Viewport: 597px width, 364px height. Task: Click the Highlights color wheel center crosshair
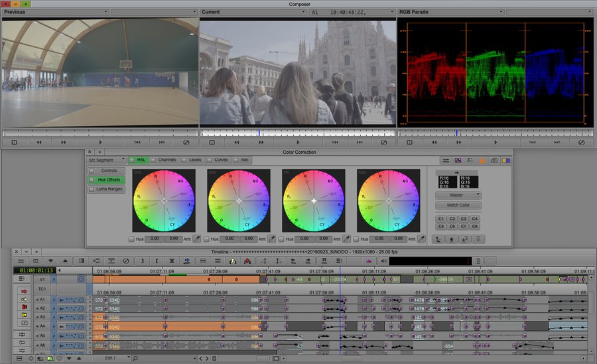314,200
